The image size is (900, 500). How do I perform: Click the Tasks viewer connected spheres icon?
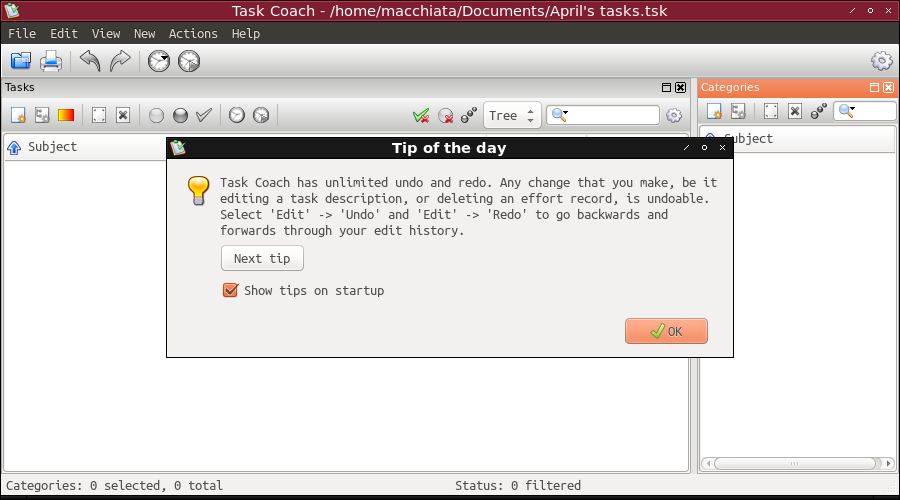pyautogui.click(x=468, y=115)
